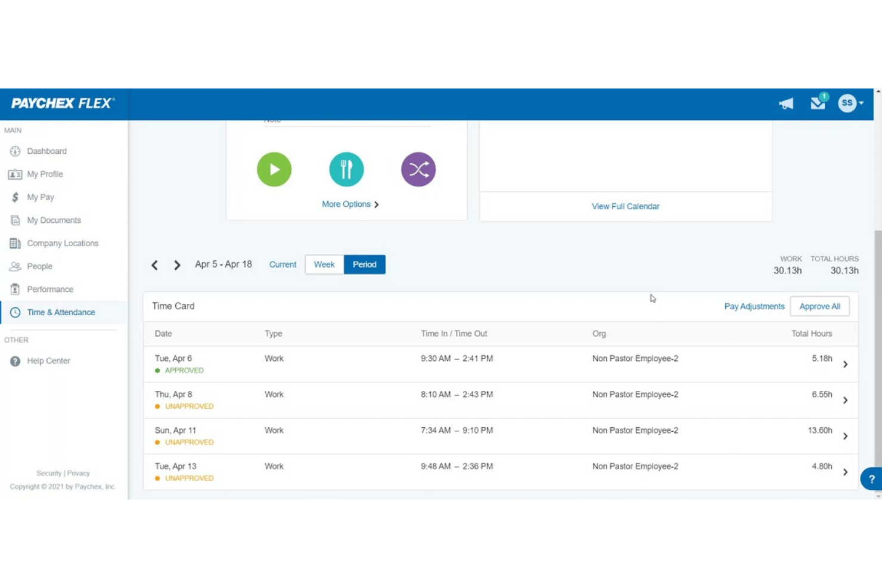Click the Total Hours column header
The width and height of the screenshot is (882, 588).
(x=812, y=334)
